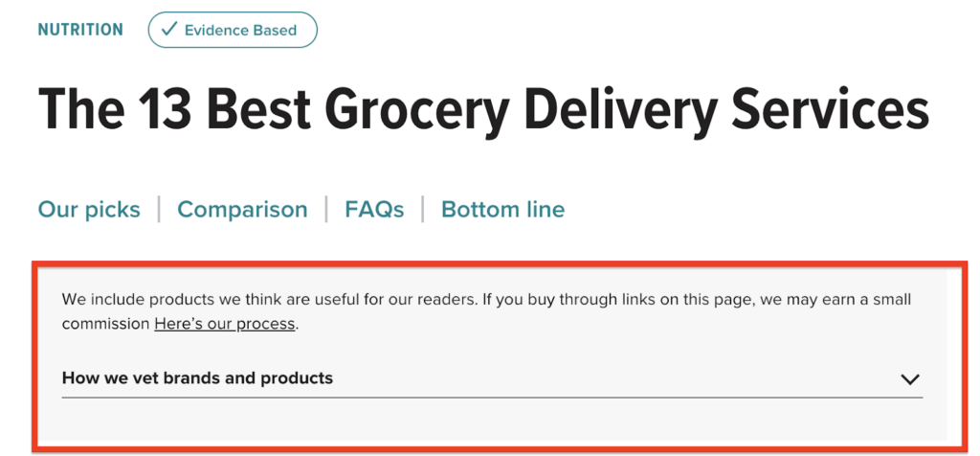Click the divider between Our picks and Comparison

pos(160,209)
